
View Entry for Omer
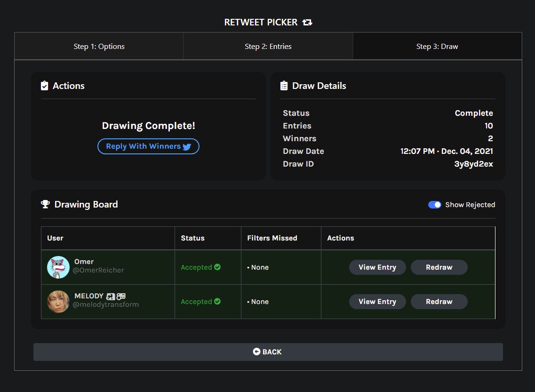pos(377,267)
